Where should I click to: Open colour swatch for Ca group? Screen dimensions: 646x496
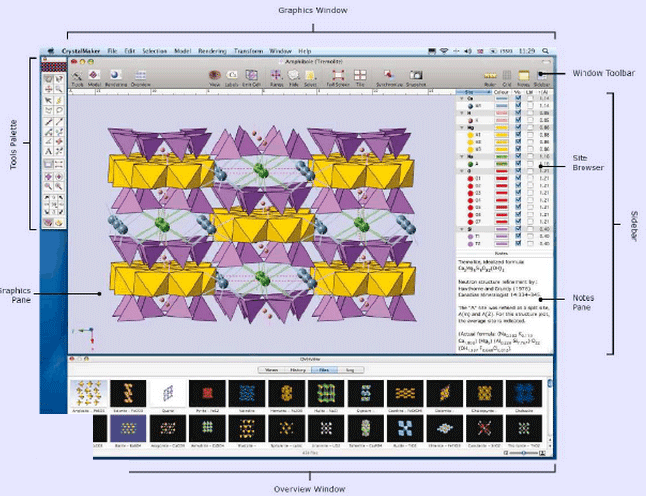[x=501, y=99]
